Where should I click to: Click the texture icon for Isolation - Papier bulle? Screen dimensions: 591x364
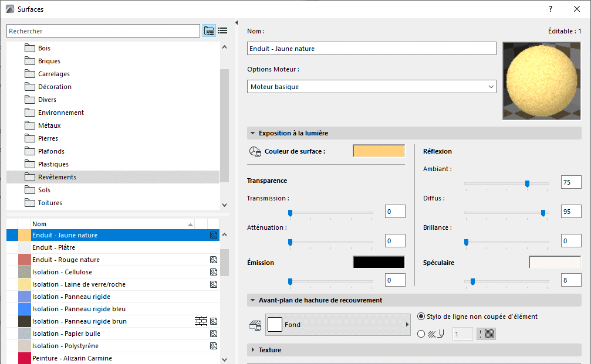pyautogui.click(x=212, y=334)
